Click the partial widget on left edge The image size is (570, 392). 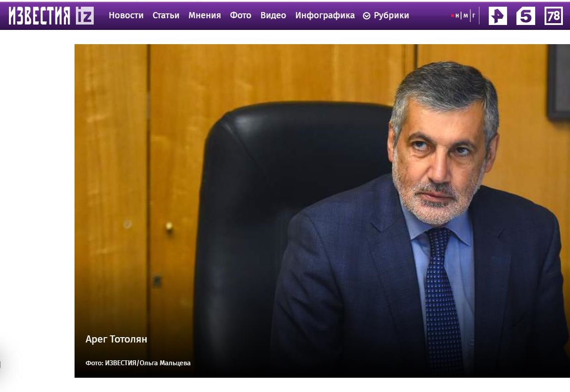[x=4, y=363]
